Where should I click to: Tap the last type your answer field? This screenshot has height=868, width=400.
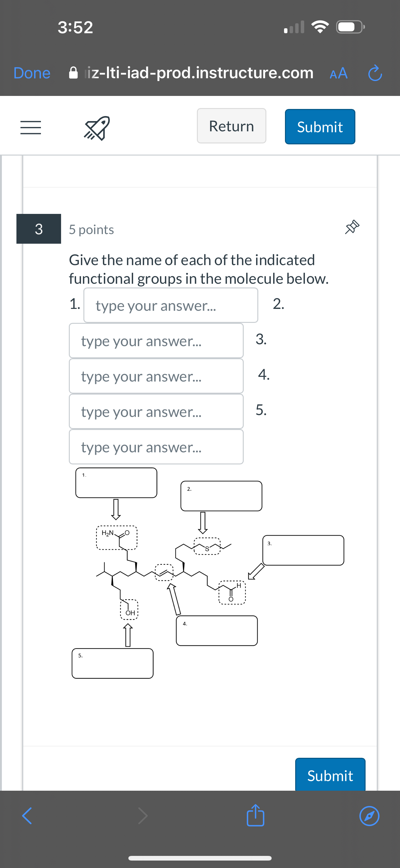point(156,447)
